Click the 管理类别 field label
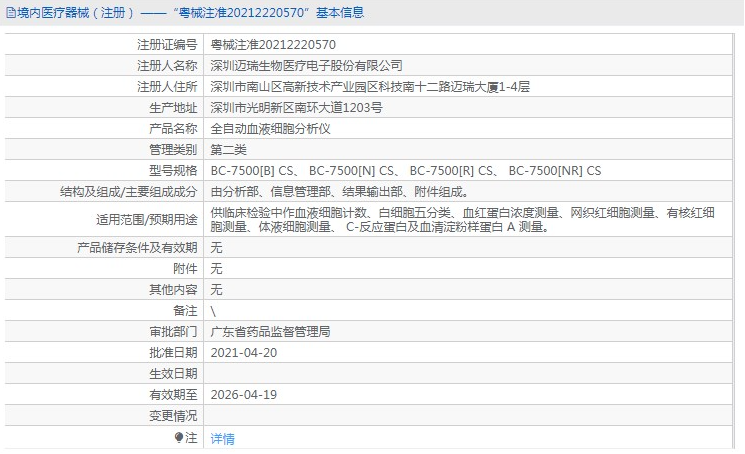Screen dimensions: 745x454 [x=173, y=150]
